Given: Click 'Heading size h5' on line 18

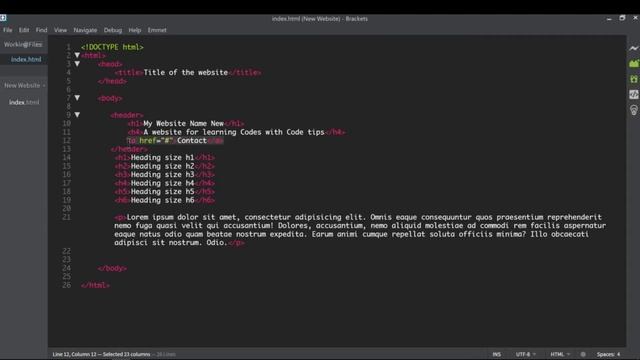Looking at the screenshot, I should 162,191.
